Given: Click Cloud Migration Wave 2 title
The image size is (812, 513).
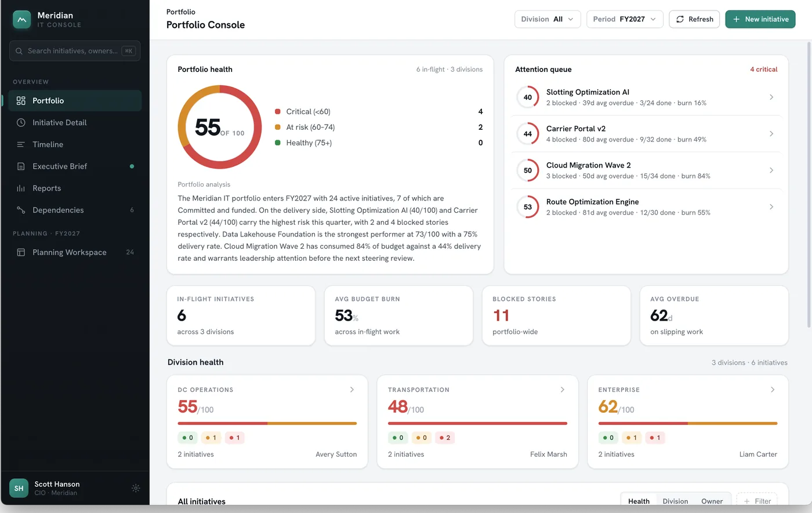Looking at the screenshot, I should [589, 165].
